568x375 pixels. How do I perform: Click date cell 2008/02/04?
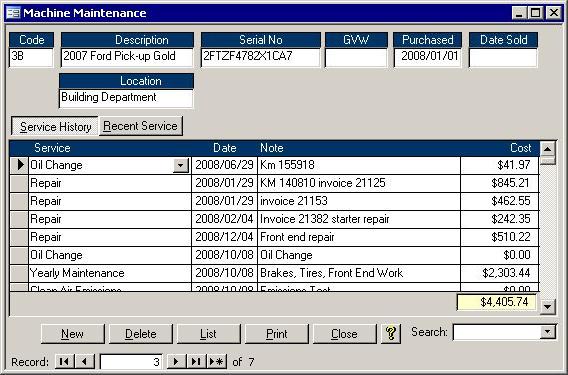(x=224, y=220)
